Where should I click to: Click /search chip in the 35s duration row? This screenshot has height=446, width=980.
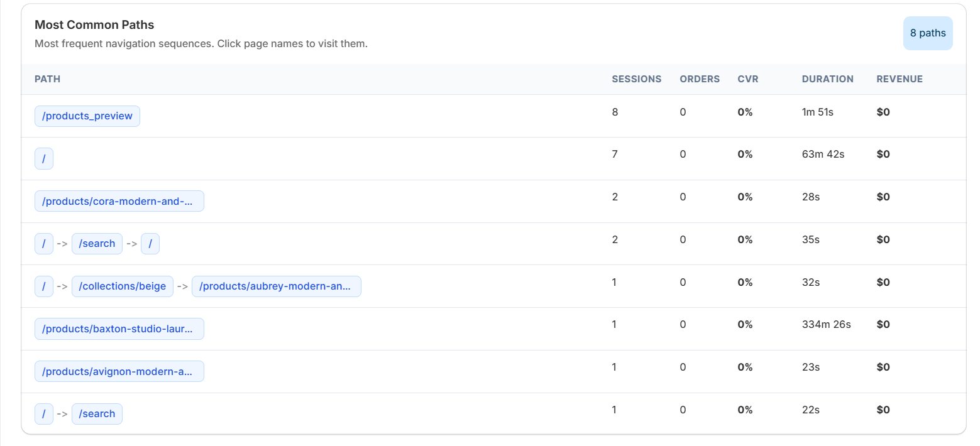[97, 244]
